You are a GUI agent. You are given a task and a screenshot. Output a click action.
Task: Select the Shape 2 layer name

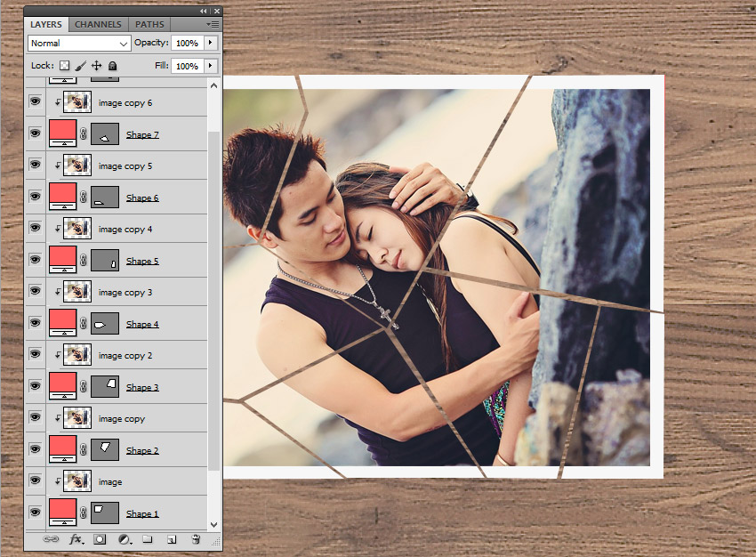(x=142, y=450)
